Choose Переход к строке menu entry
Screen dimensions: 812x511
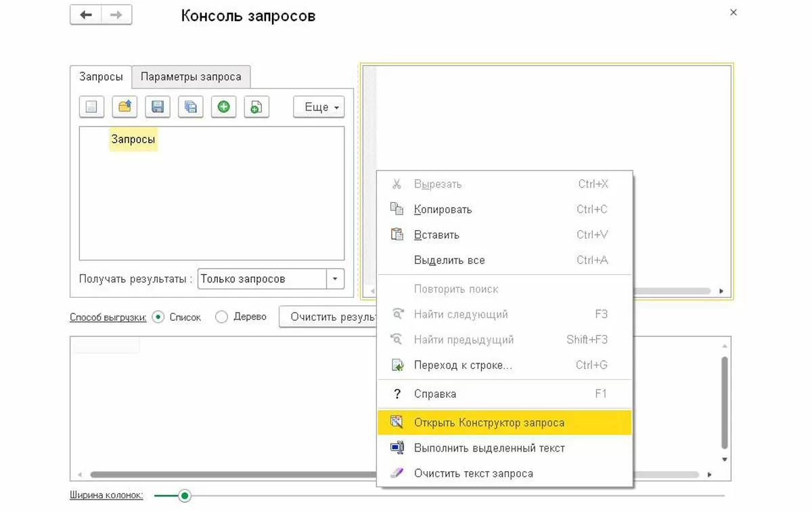click(504, 365)
